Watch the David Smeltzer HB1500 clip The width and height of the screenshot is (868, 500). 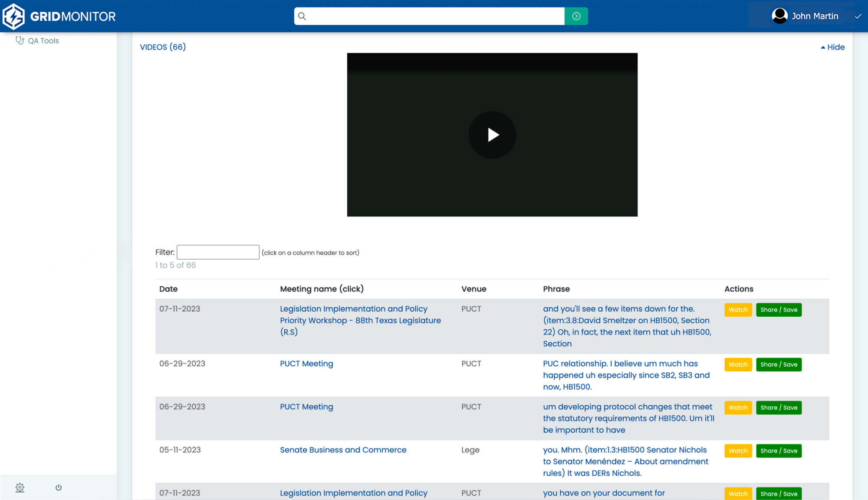(738, 310)
